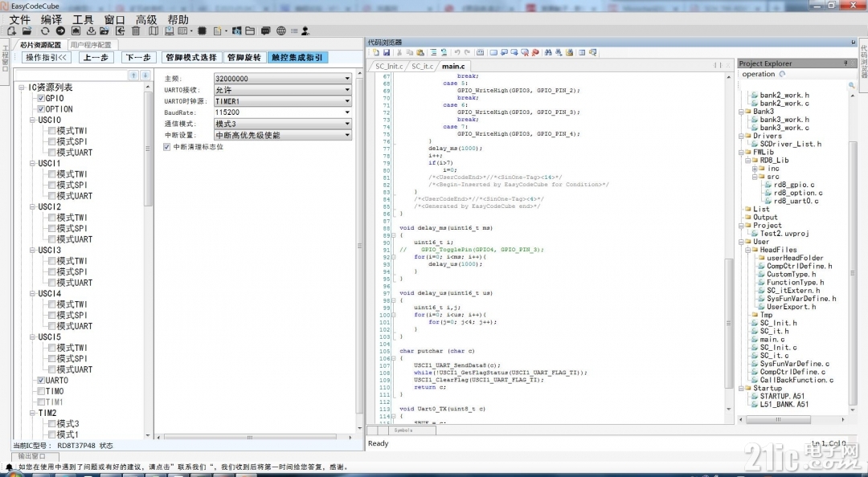This screenshot has width=868, height=477.
Task: Click new document icon in code browser
Action: 376,52
